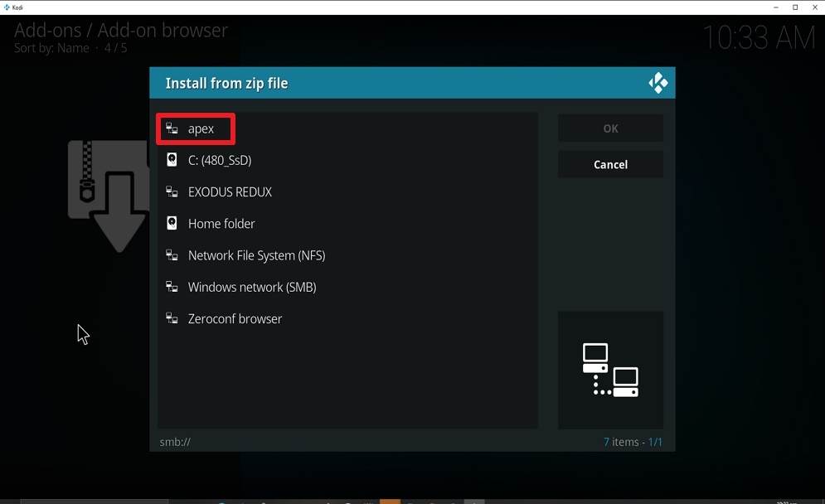825x504 pixels.
Task: Click the icon beside Windows network (SMB)
Action: point(172,287)
